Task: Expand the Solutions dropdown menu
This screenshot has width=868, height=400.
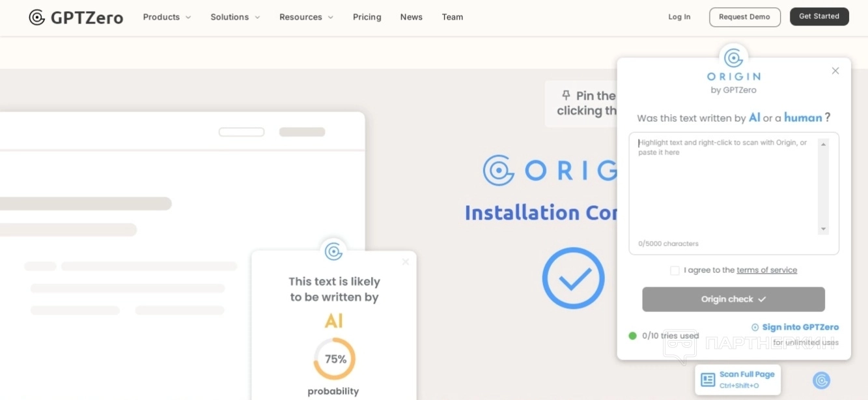Action: tap(235, 17)
